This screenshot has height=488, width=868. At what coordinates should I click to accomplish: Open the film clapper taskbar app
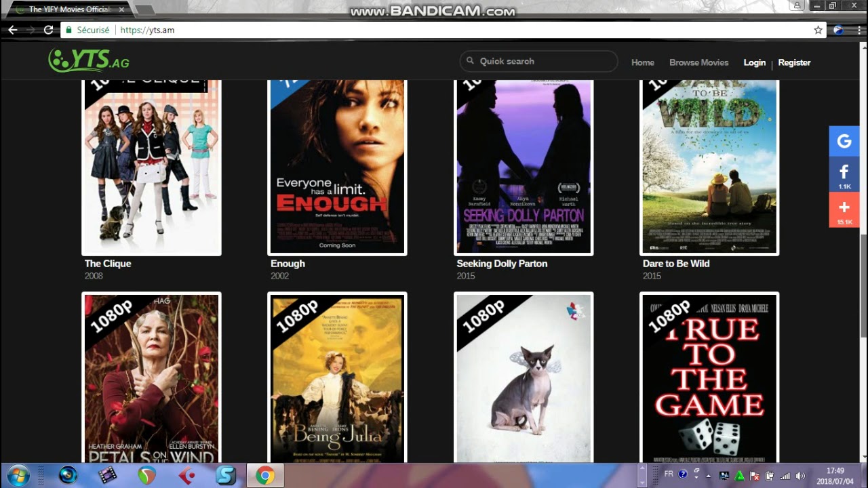point(107,475)
